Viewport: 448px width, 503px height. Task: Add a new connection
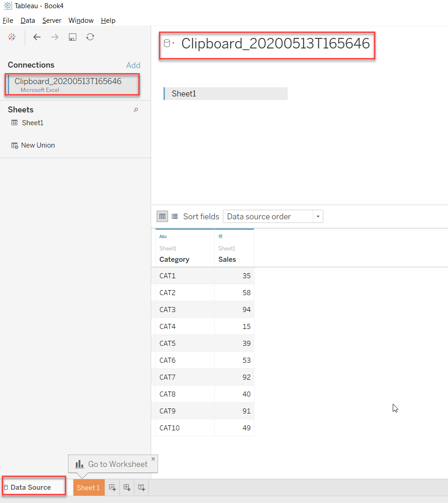click(133, 65)
